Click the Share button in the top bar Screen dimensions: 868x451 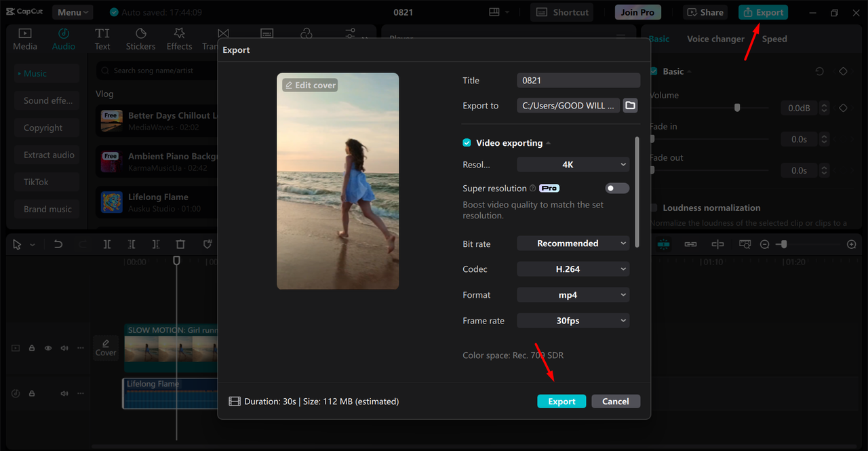coord(706,12)
